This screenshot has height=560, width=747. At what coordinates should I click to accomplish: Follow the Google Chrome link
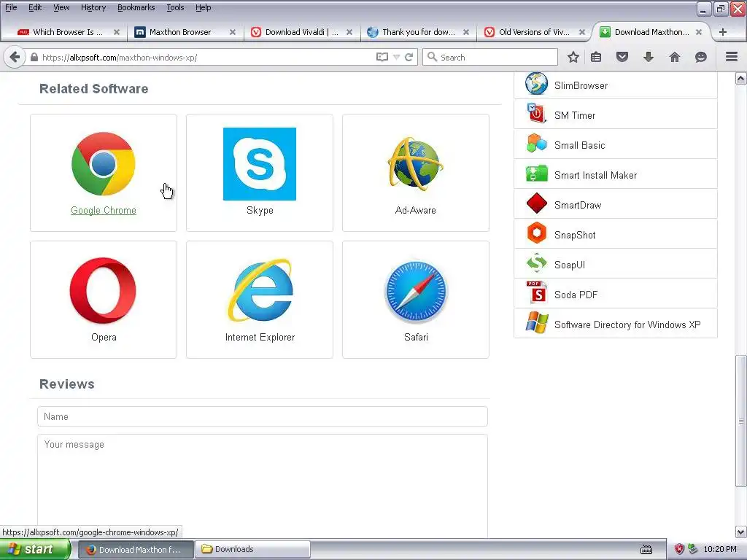coord(104,210)
